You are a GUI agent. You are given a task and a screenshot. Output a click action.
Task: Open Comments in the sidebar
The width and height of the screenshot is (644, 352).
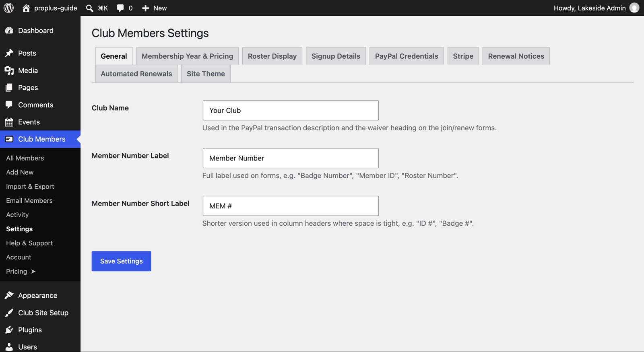pyautogui.click(x=40, y=105)
